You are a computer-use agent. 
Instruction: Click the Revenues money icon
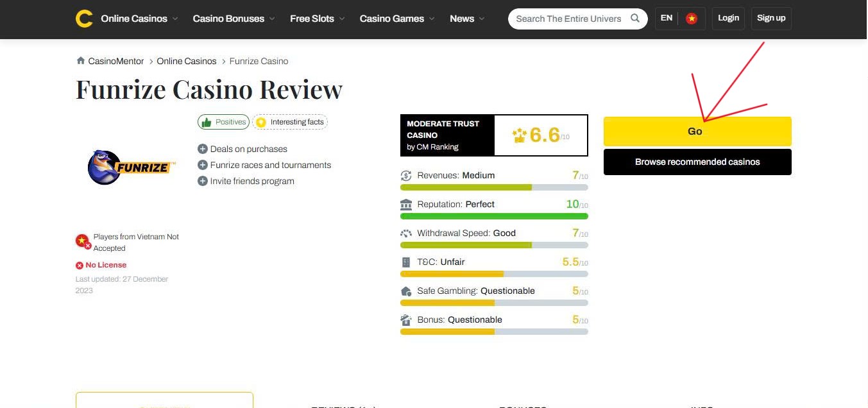(x=406, y=175)
